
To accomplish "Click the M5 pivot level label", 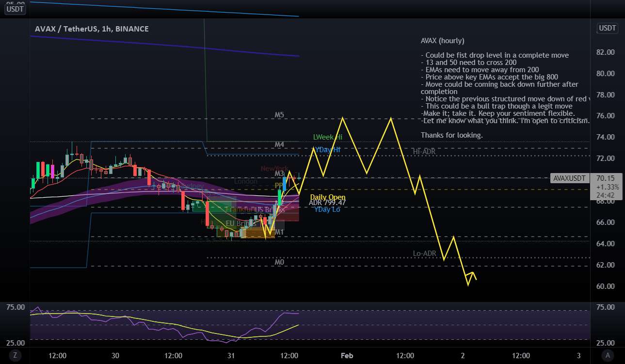I will pyautogui.click(x=279, y=115).
